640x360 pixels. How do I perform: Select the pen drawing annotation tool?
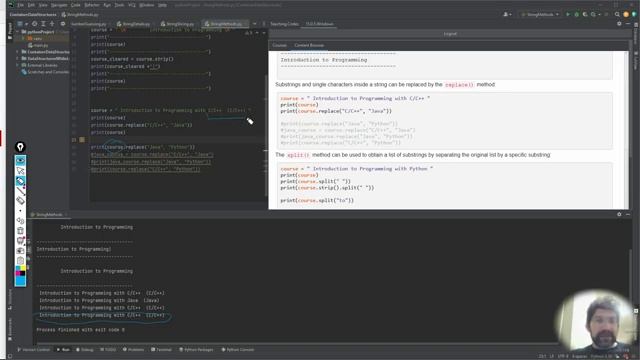[20, 181]
